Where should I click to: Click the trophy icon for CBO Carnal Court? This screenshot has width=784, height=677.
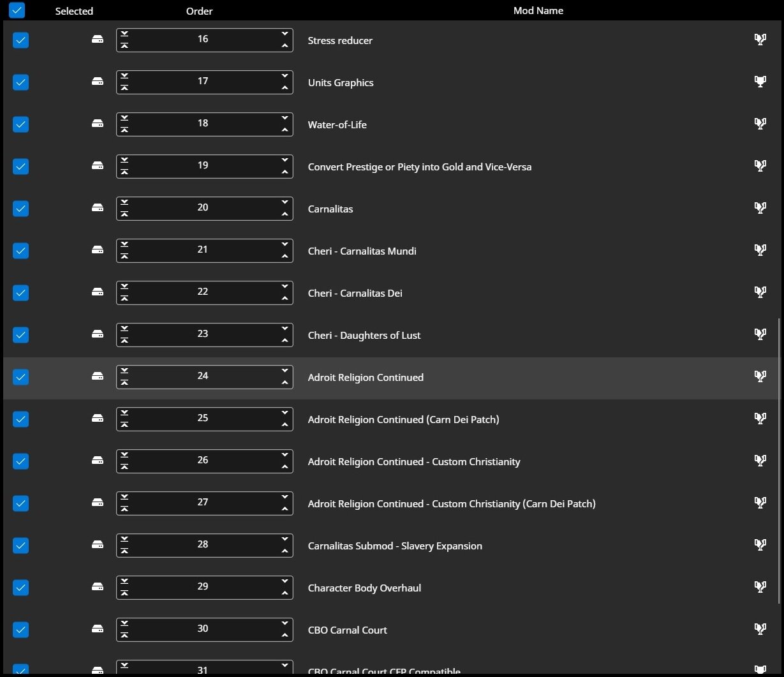click(x=760, y=629)
